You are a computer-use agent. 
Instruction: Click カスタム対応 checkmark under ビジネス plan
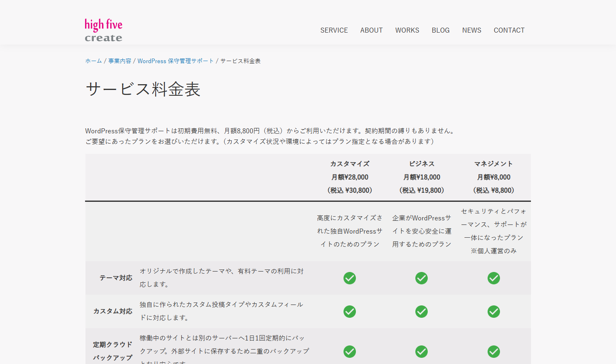coord(422,312)
